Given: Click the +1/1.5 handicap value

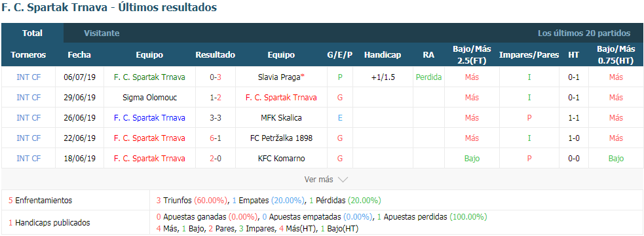Looking at the screenshot, I should pos(383,77).
